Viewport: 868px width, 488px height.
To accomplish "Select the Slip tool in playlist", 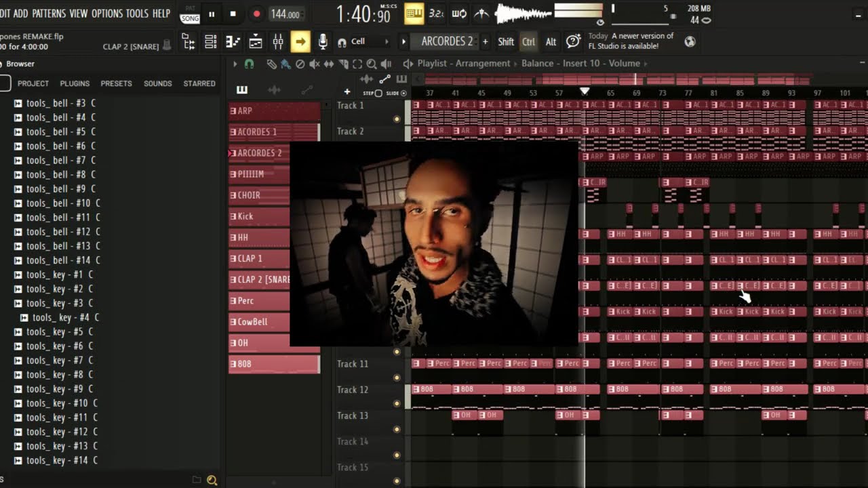I will (328, 64).
